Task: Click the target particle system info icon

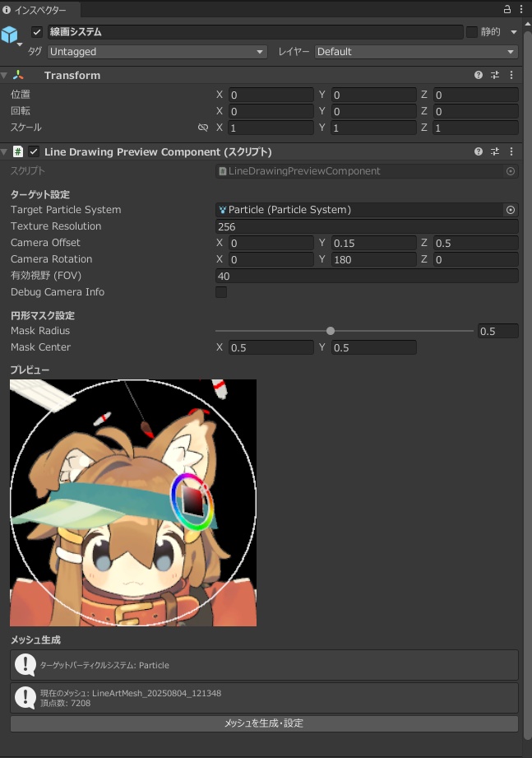Action: [25, 665]
